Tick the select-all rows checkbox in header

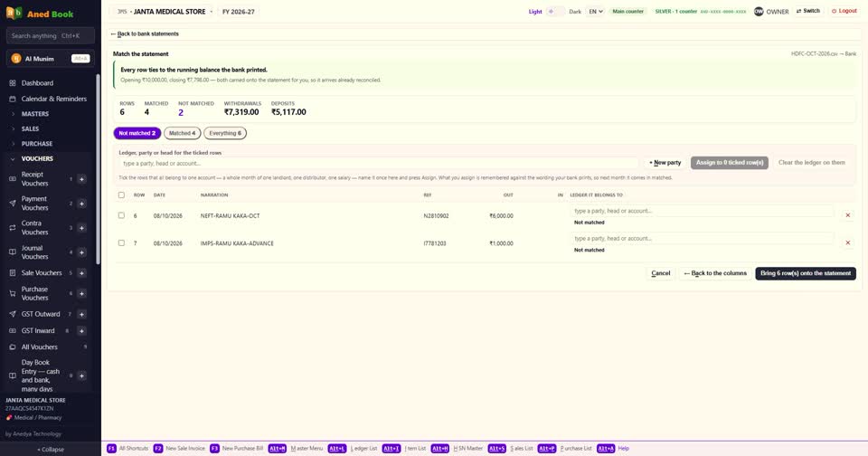click(121, 195)
